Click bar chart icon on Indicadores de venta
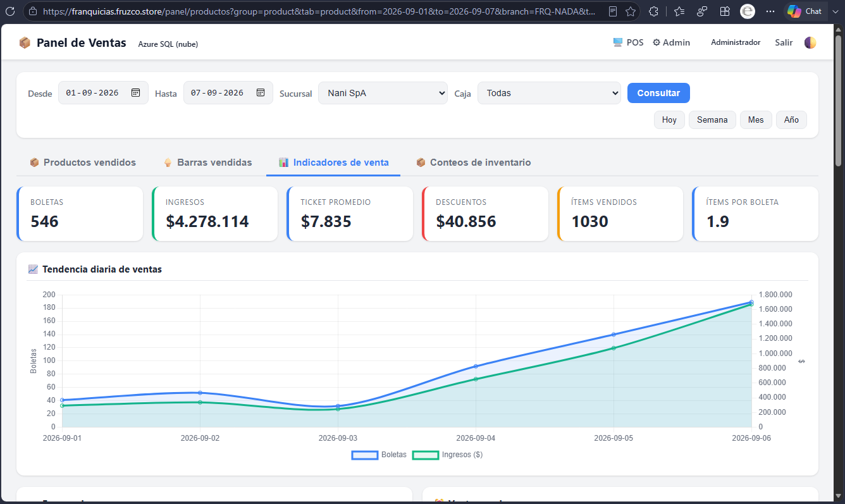 click(283, 163)
